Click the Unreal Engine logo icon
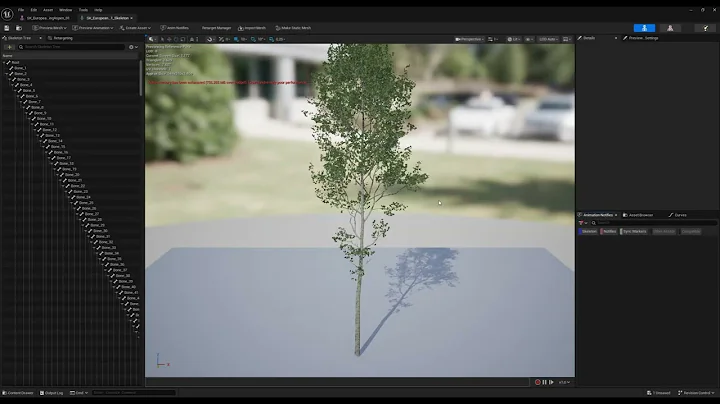The image size is (720, 404). coord(7,14)
